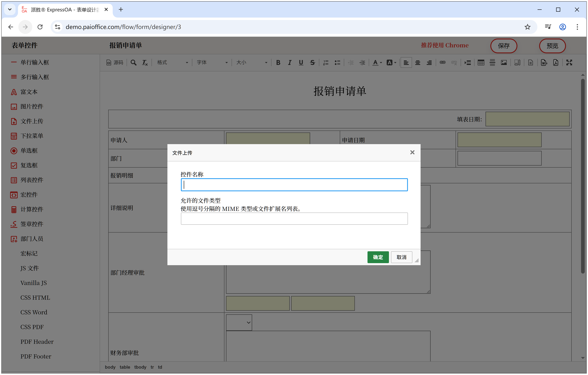
Task: Click the maximize editor icon
Action: (569, 62)
